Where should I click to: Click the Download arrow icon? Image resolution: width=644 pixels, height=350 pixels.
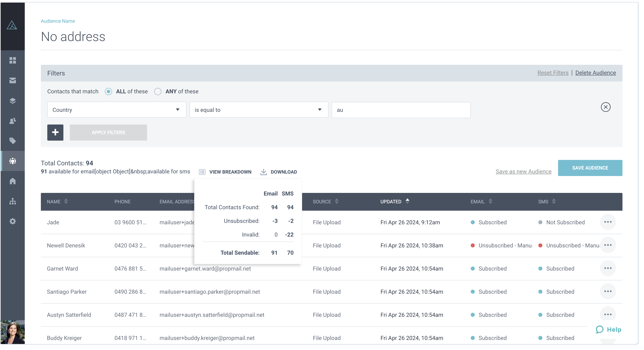pos(263,172)
